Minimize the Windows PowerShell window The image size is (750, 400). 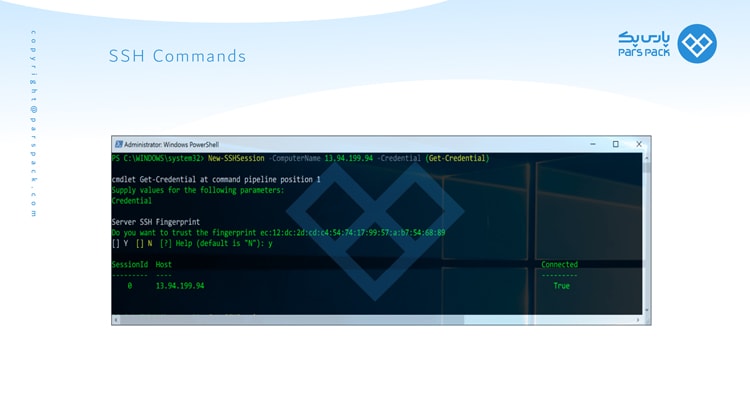click(x=593, y=144)
